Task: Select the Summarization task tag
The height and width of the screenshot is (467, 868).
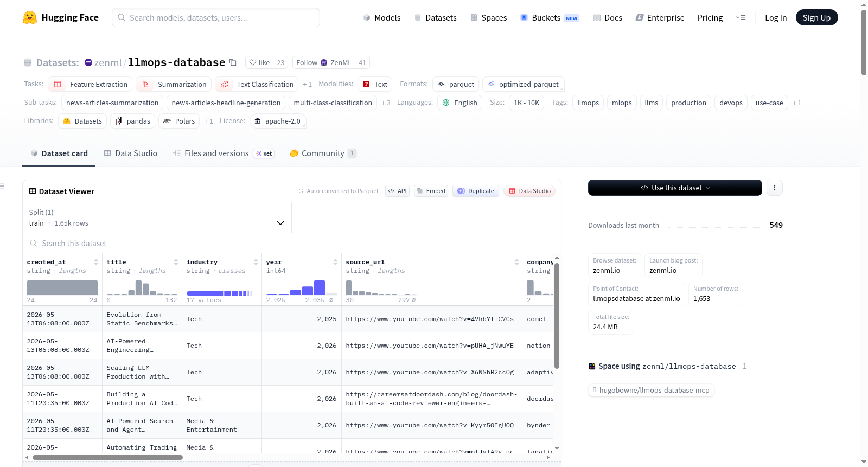Action: [174, 84]
